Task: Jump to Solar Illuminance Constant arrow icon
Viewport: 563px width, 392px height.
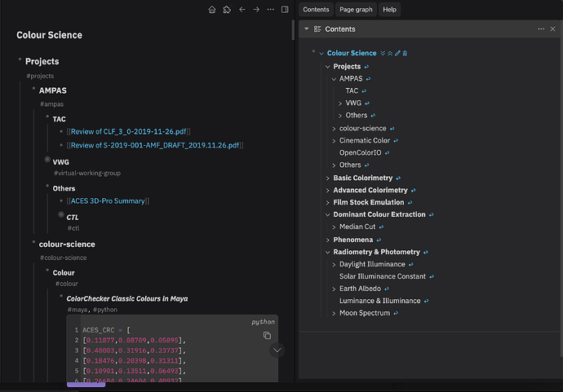Action: [432, 276]
